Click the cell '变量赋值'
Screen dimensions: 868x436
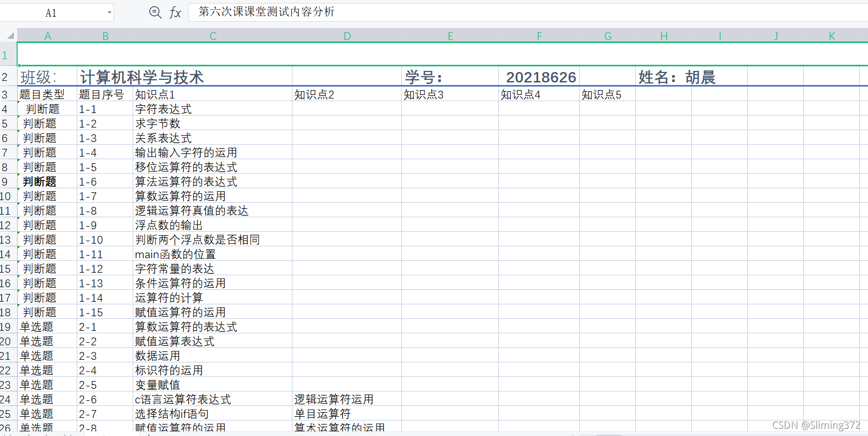tap(213, 385)
